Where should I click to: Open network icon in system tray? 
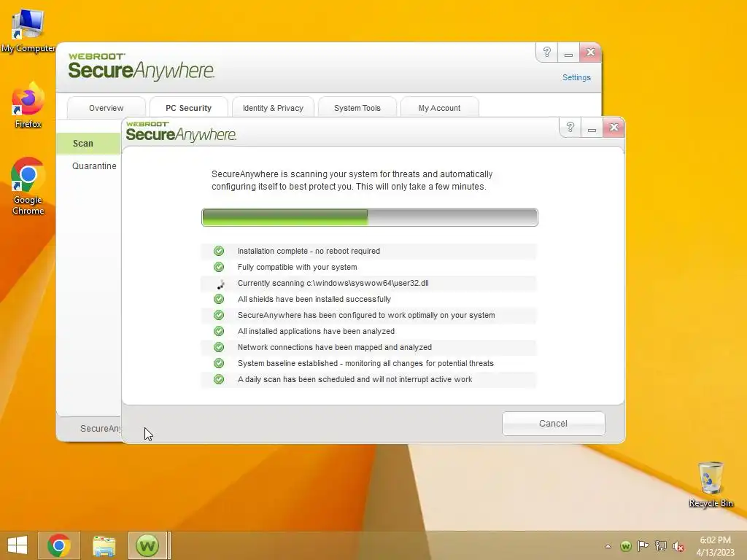tap(661, 545)
